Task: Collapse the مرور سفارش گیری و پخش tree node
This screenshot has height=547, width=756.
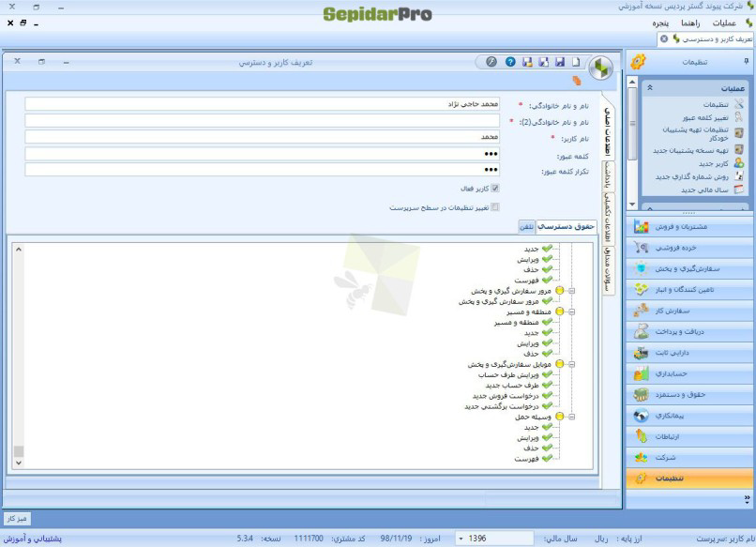Action: [572, 291]
